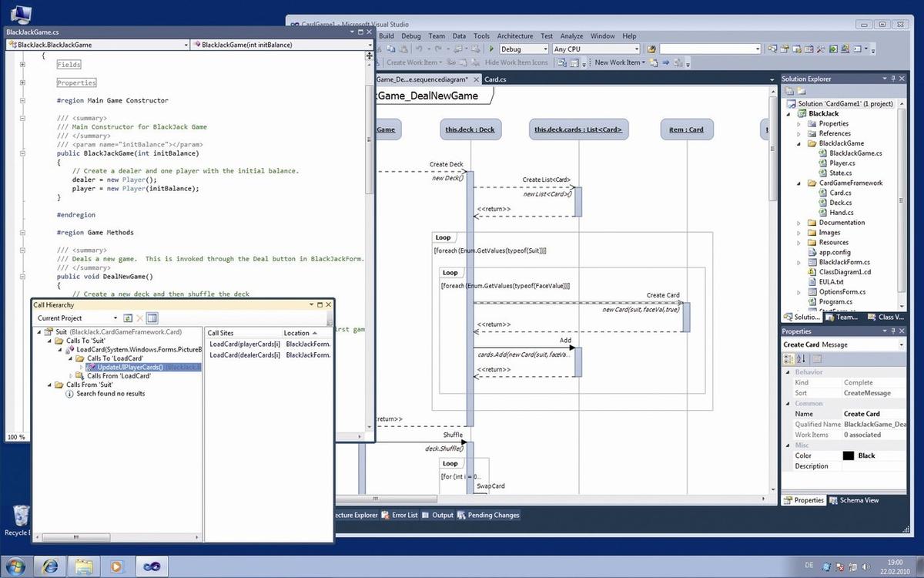The width and height of the screenshot is (924, 578).
Task: Expand the Resources folder
Action: coord(798,243)
